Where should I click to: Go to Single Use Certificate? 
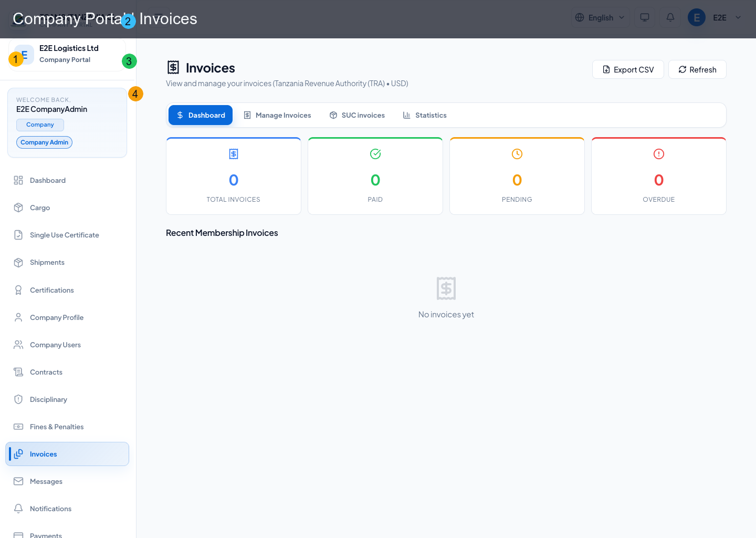[67, 235]
